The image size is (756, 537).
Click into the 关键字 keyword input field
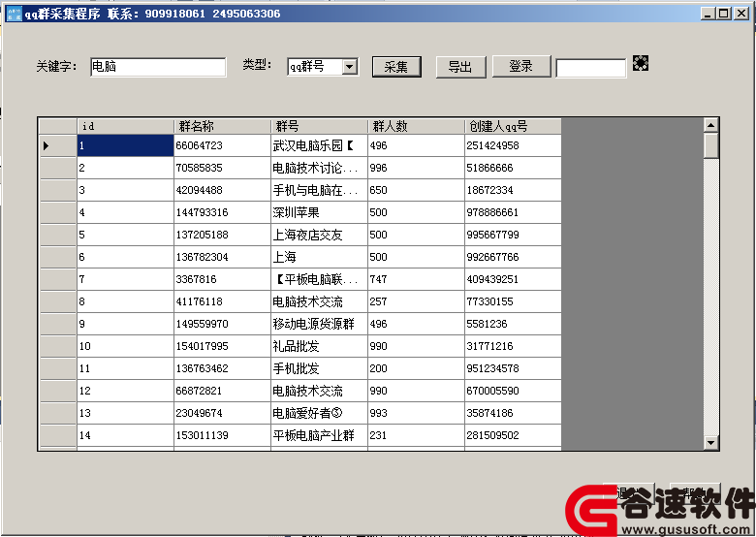(x=158, y=67)
